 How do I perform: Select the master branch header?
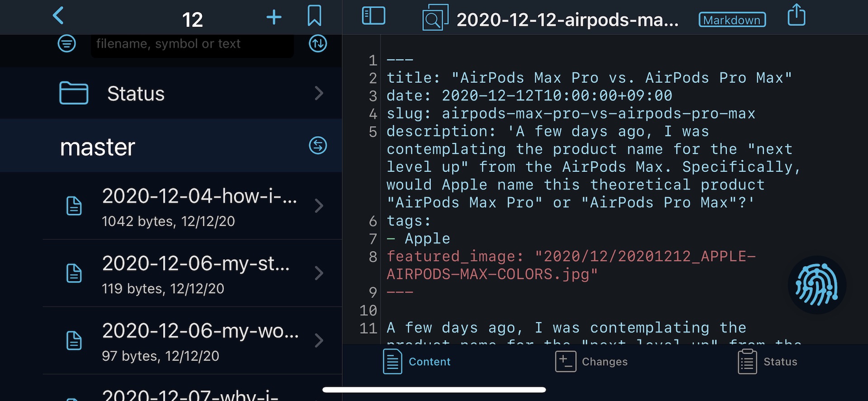click(171, 146)
